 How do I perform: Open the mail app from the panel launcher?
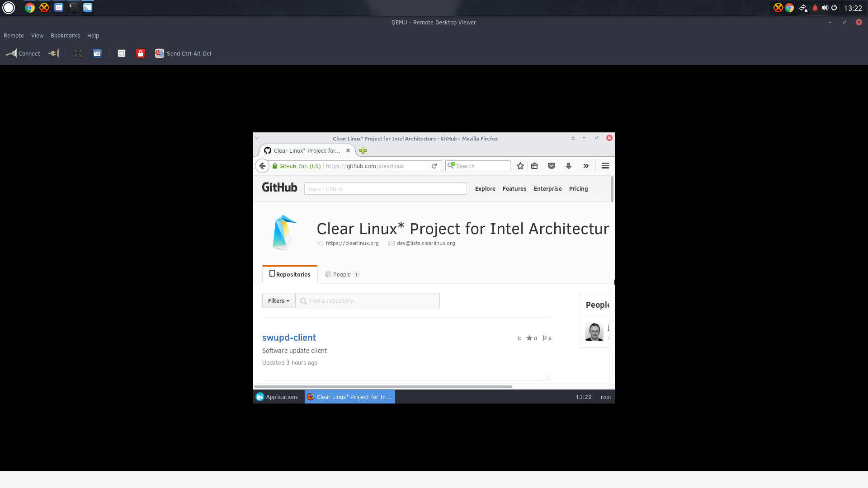tap(59, 8)
